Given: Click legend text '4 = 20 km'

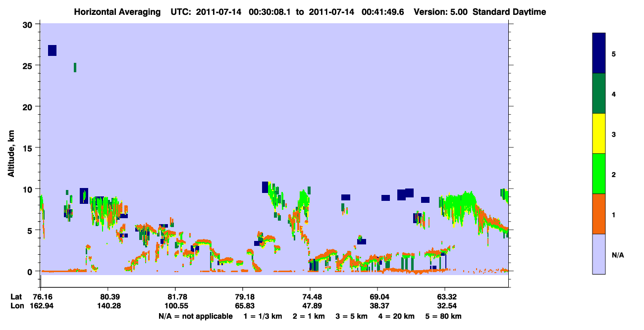Looking at the screenshot, I should pos(396,316).
